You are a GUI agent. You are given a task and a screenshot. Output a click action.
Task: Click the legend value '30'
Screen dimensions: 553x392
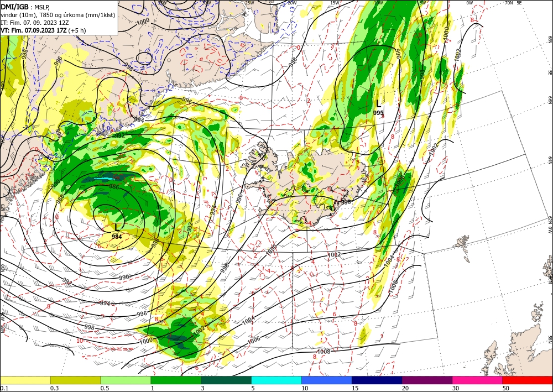pos(456,388)
